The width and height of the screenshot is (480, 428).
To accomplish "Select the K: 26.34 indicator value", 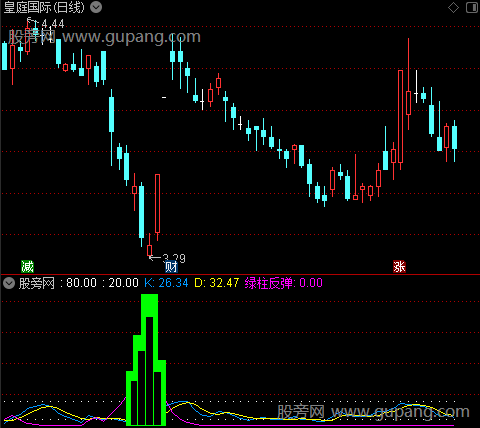I will pyautogui.click(x=166, y=283).
